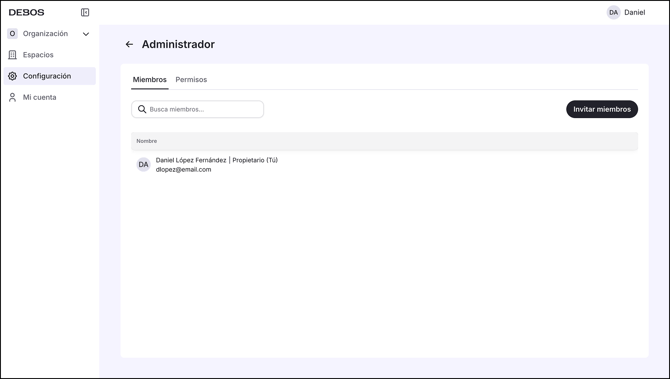Select Daniel López Fernández member name
The width and height of the screenshot is (670, 379).
click(191, 160)
